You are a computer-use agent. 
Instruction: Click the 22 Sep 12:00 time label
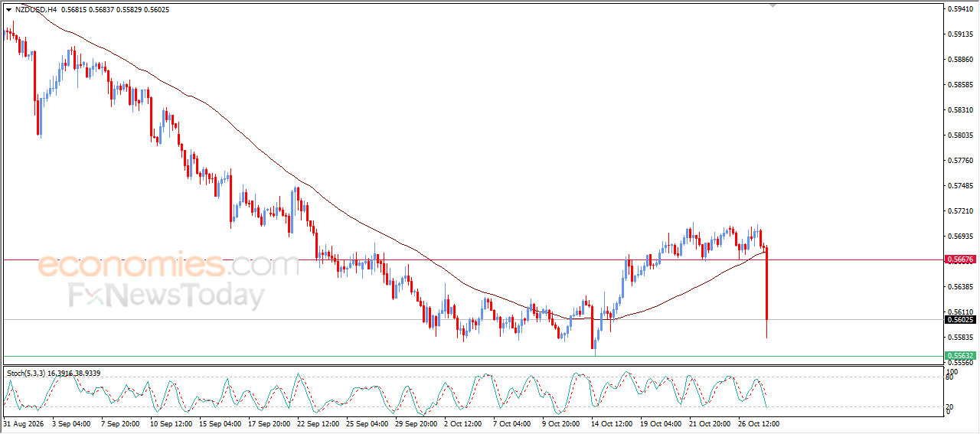(318, 423)
